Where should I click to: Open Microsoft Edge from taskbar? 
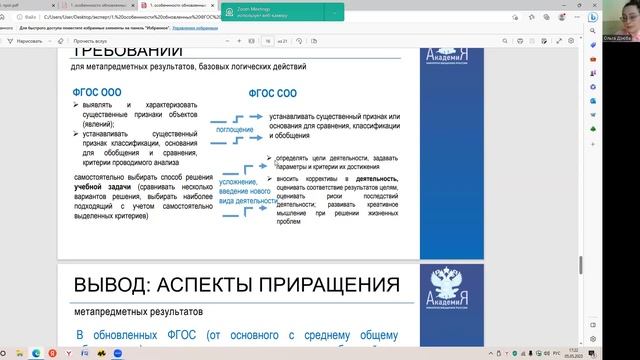click(x=36, y=353)
